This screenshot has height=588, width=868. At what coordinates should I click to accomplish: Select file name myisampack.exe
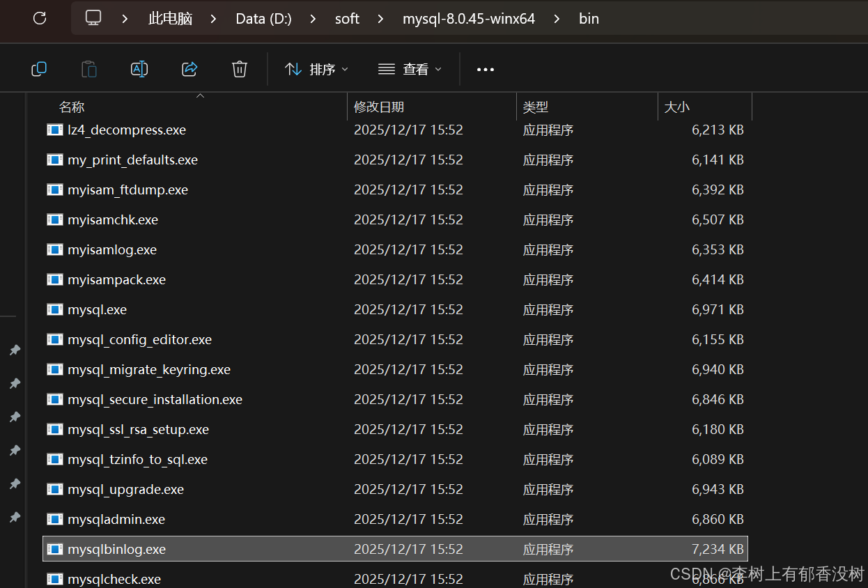point(117,279)
